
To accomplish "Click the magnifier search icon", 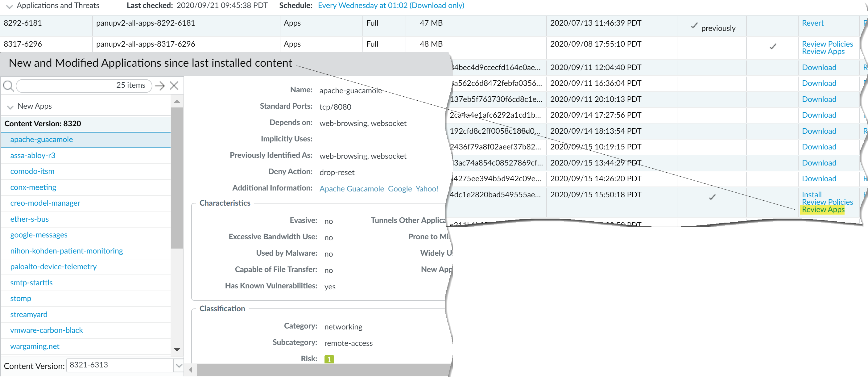I will click(x=8, y=86).
